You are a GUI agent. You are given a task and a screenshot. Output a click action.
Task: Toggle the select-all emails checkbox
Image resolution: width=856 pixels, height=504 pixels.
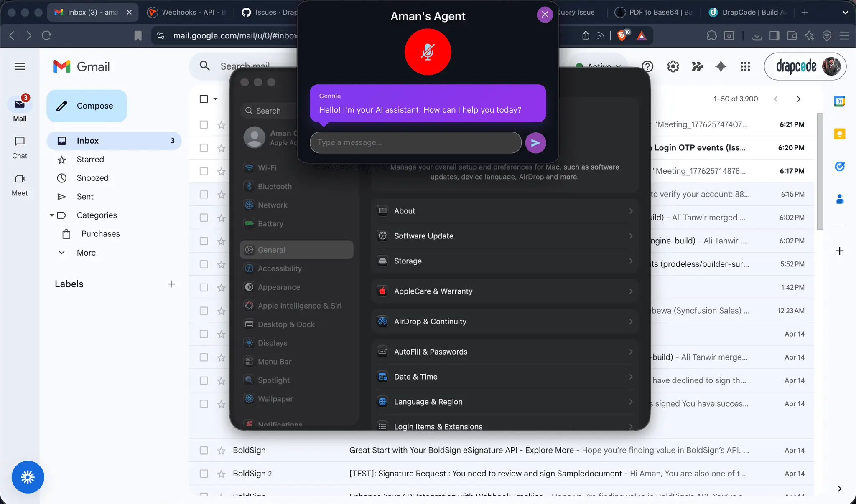click(x=204, y=99)
